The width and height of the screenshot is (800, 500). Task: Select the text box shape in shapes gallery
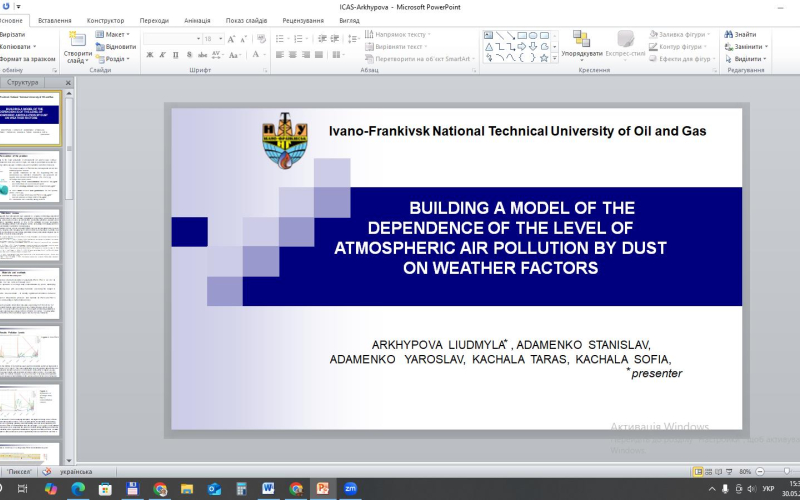[488, 35]
